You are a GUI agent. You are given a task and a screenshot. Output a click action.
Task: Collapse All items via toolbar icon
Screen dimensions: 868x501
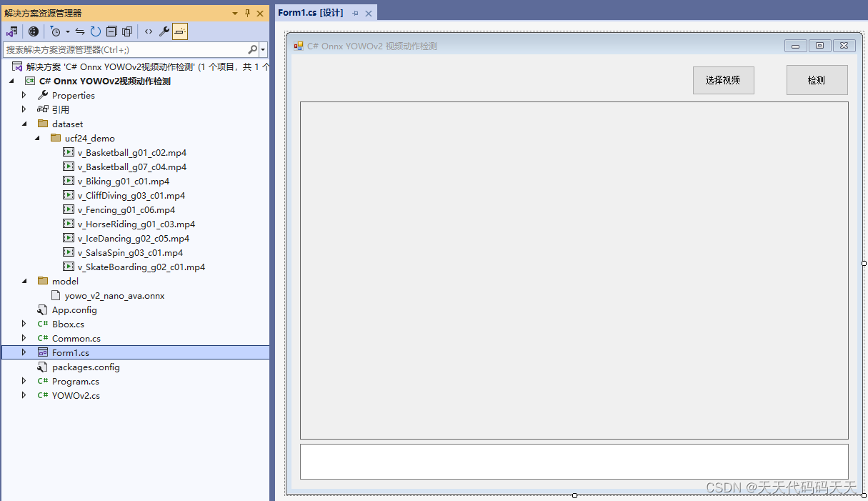111,31
